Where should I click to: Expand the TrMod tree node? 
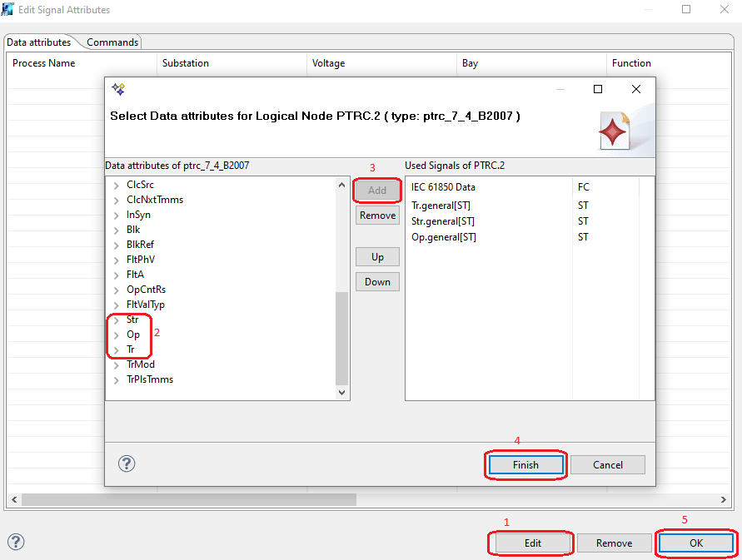[x=117, y=364]
